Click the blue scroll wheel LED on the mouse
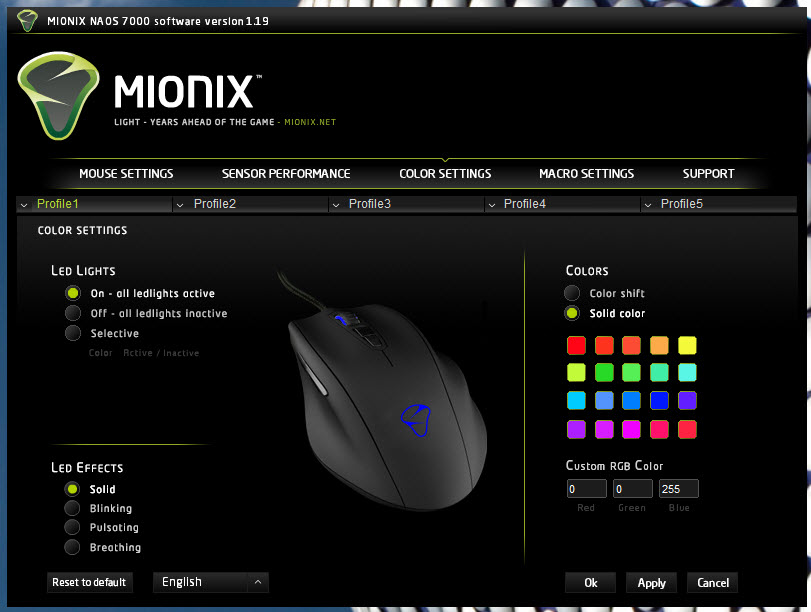This screenshot has height=612, width=811. [340, 319]
